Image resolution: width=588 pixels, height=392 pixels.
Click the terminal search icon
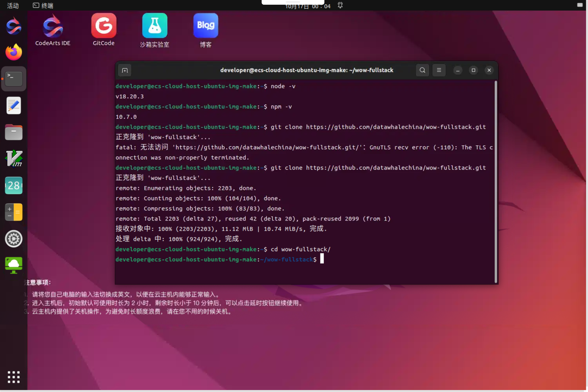click(x=422, y=70)
